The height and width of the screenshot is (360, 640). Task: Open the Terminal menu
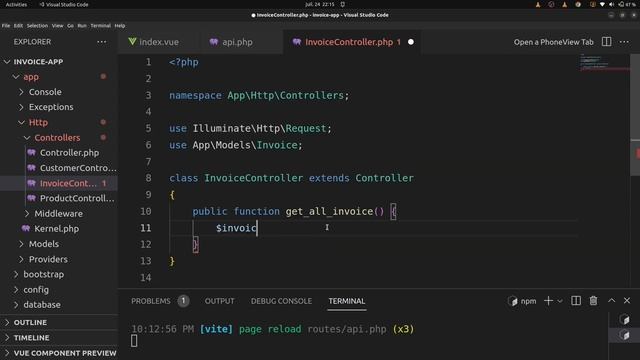(100, 25)
